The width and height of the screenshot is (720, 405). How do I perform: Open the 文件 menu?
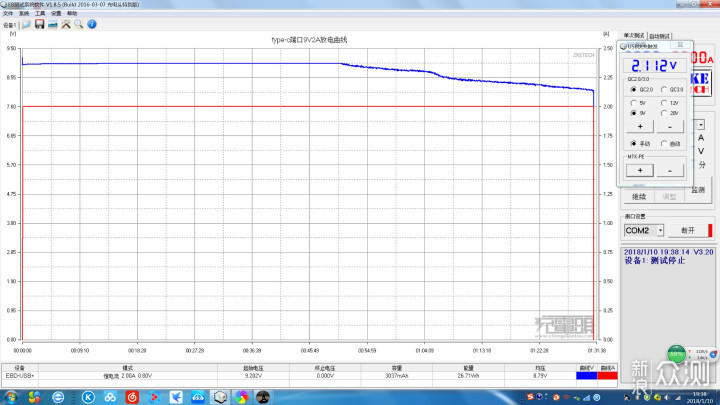(x=8, y=13)
